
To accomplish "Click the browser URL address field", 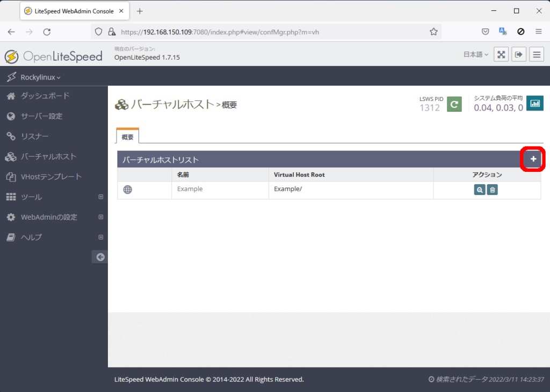I will tap(269, 32).
